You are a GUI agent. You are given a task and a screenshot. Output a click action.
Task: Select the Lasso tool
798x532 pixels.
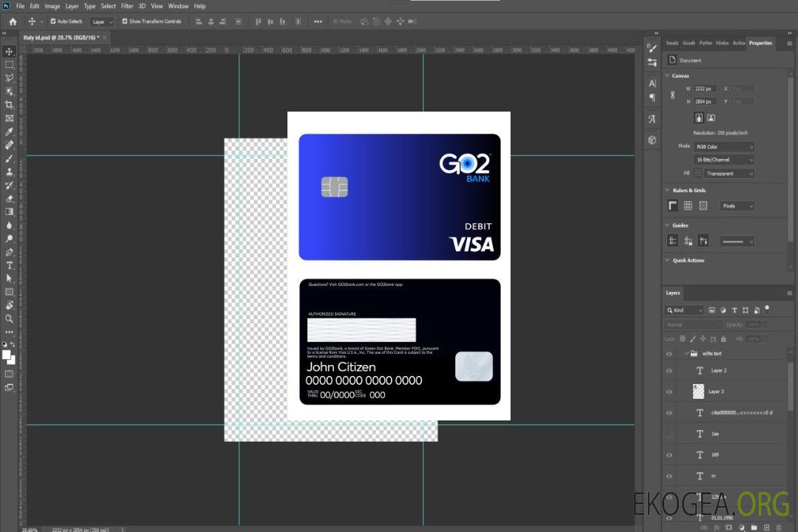[x=9, y=78]
